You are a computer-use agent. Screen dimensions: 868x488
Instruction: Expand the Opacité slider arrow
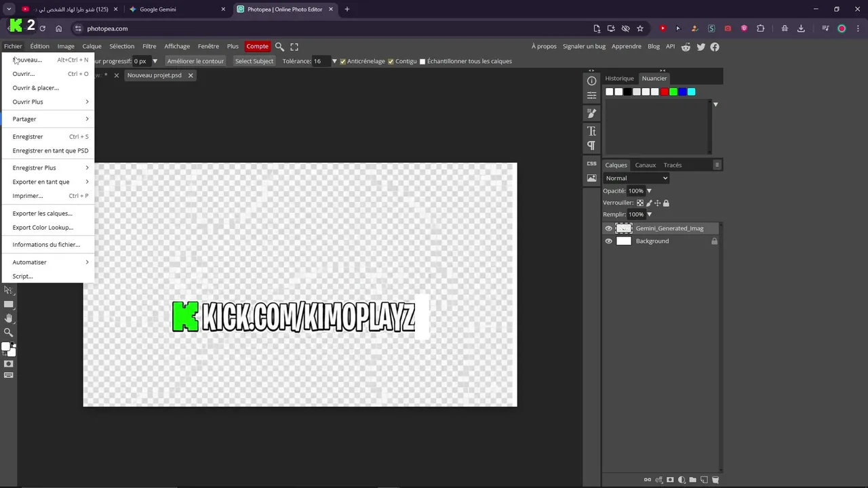[x=649, y=191]
